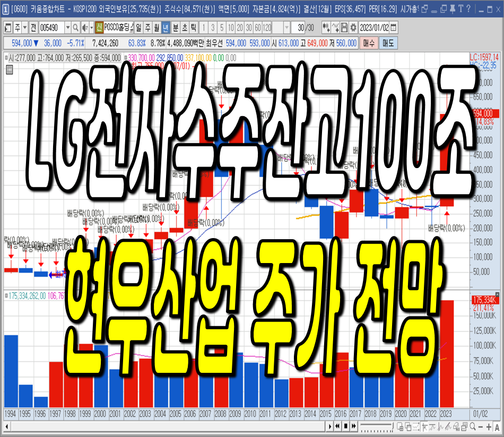Click the line indicator add icon
Screen dimensions: 504x437
335,28
